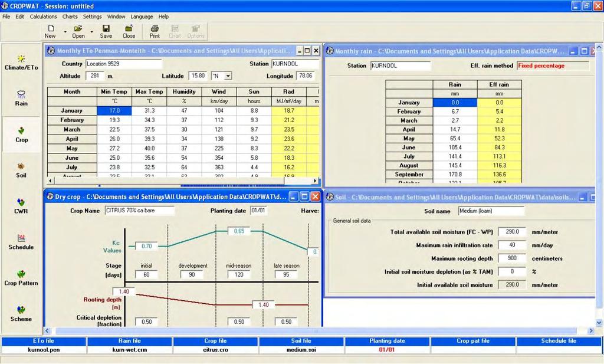
Task: Select the Crop module in sidebar
Action: pyautogui.click(x=22, y=135)
